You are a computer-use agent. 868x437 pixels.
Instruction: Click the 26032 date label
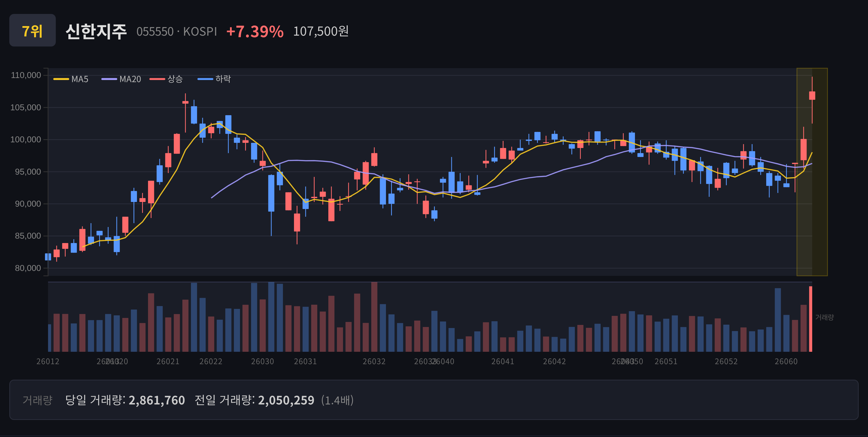[x=374, y=362]
